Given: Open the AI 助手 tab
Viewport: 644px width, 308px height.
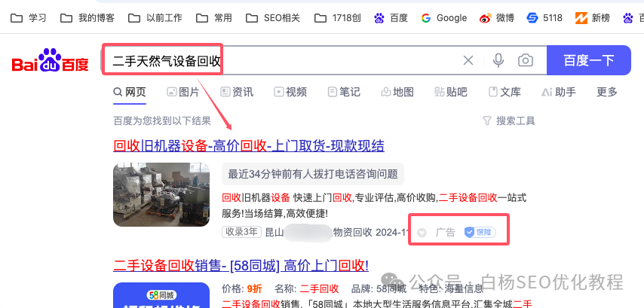Looking at the screenshot, I should 558,92.
